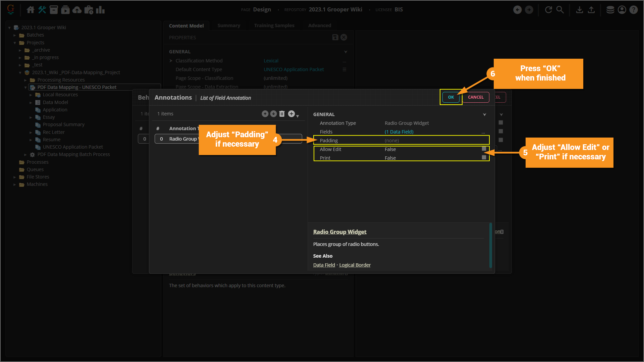
Task: Expand the Batches tree node
Action: click(x=15, y=35)
